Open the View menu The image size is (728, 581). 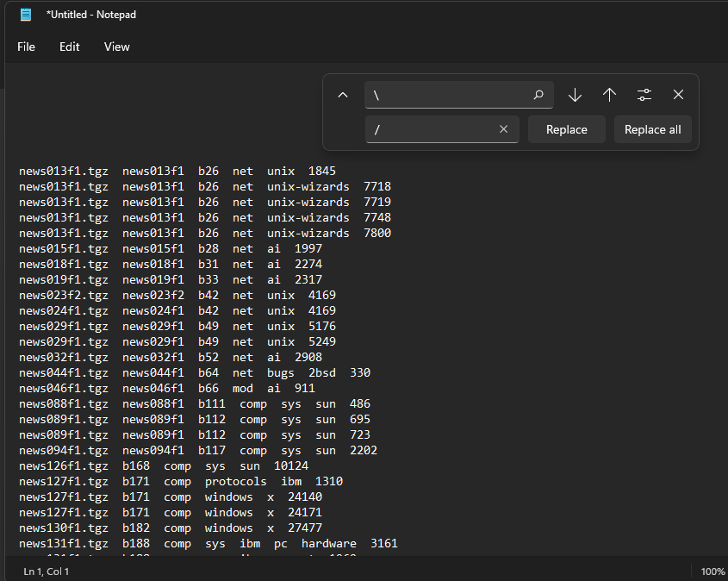click(x=116, y=47)
